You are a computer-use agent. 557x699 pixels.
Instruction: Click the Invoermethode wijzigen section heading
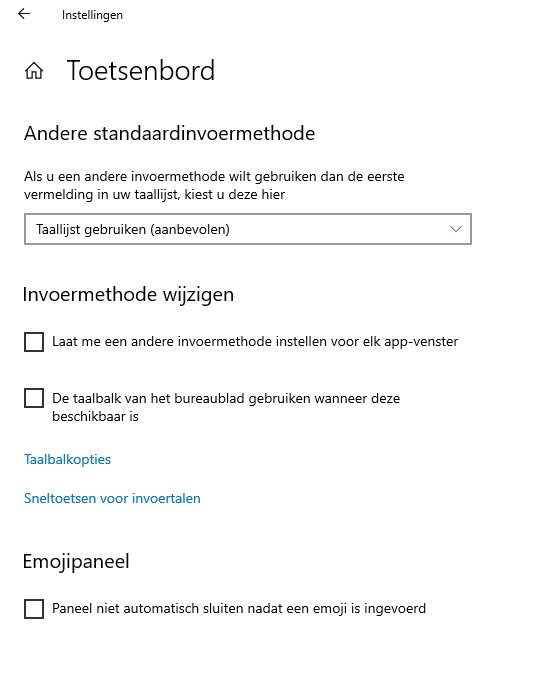tap(128, 295)
